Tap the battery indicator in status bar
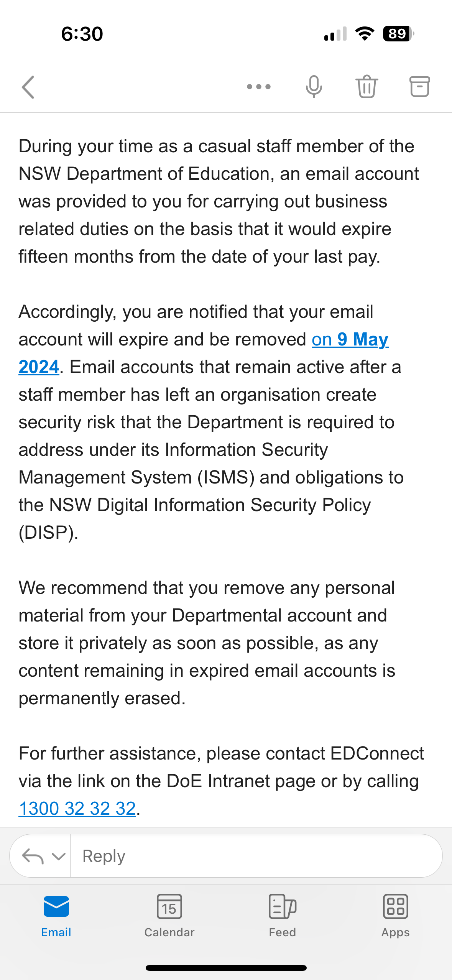The width and height of the screenshot is (452, 980). pos(398,34)
